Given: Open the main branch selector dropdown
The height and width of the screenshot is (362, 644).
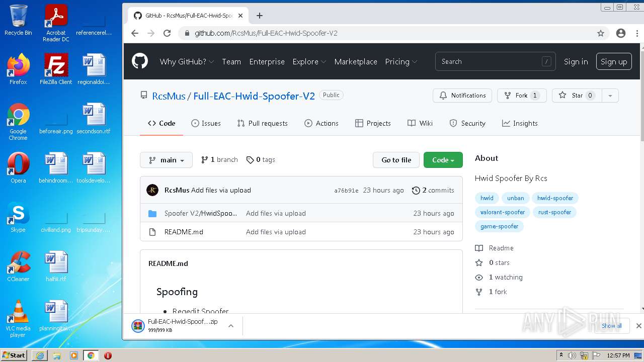Looking at the screenshot, I should (167, 160).
